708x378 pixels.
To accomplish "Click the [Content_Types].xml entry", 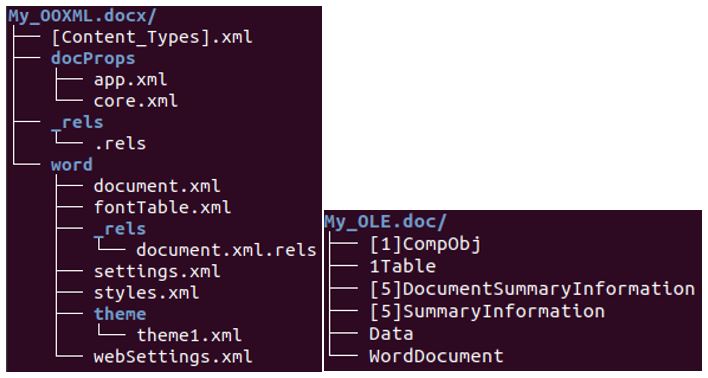I will click(152, 37).
